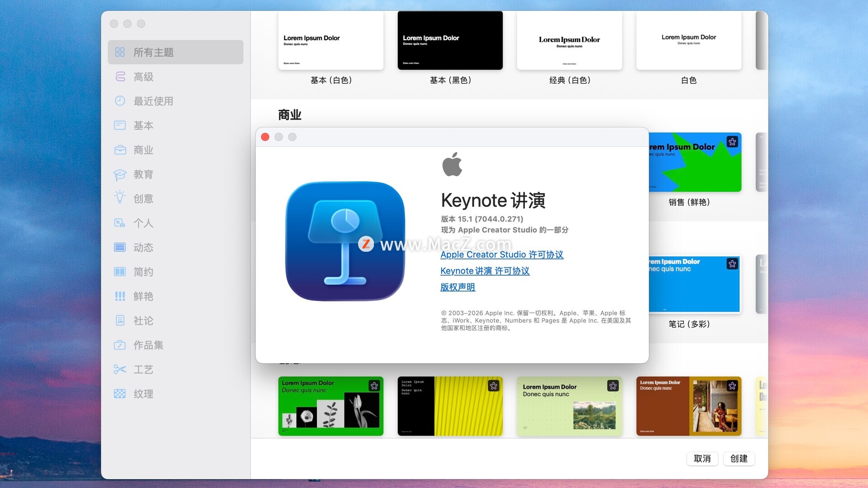
Task: Open the Keynote 讲演 许可协议 link
Action: coord(485,271)
